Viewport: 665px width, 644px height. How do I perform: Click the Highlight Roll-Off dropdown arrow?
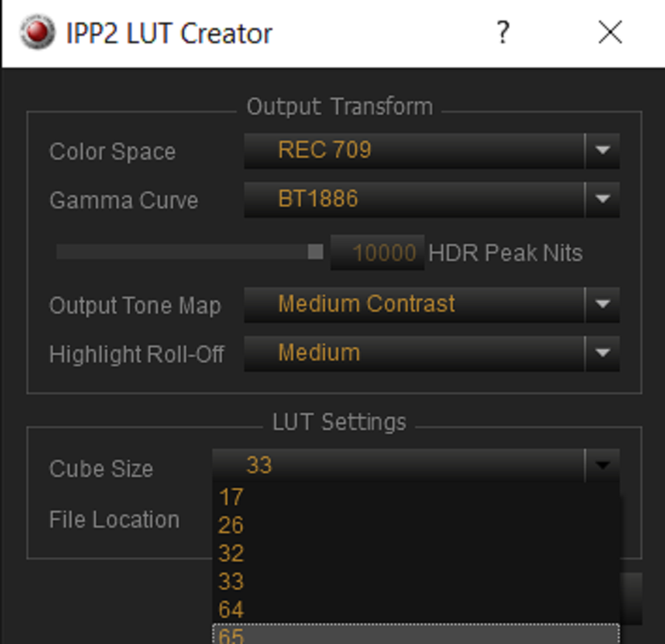[x=603, y=353]
